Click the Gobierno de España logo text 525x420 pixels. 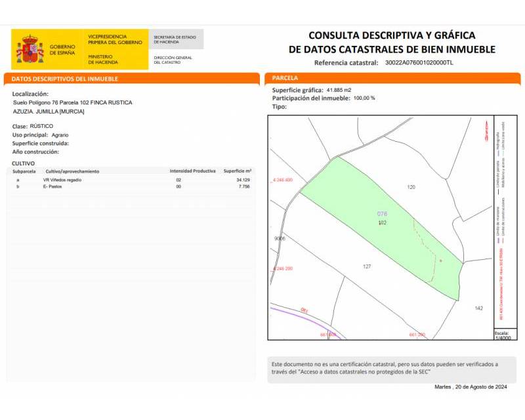[x=62, y=50]
